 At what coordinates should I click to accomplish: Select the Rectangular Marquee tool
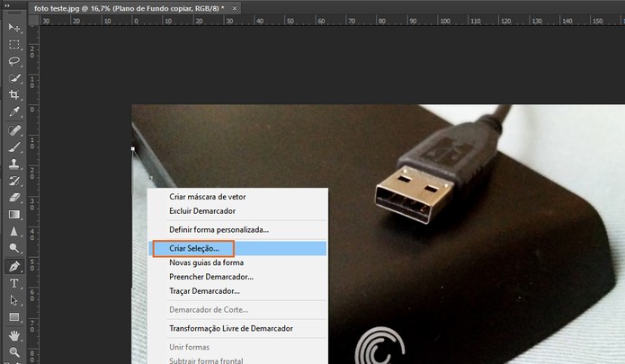tap(14, 44)
